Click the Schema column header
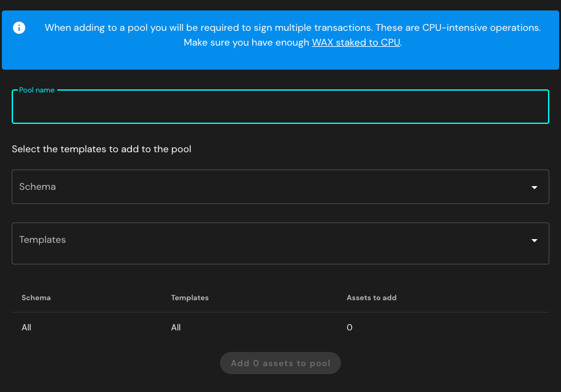This screenshot has height=392, width=561. coord(36,298)
